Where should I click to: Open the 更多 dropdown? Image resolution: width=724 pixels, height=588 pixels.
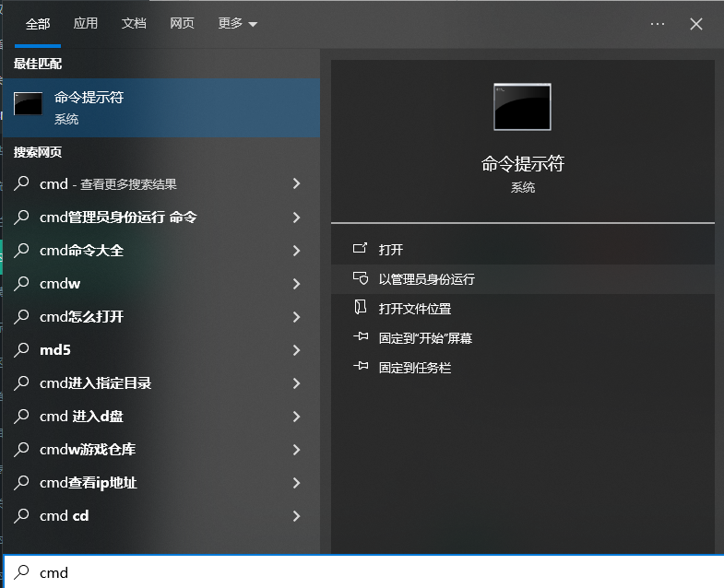point(237,24)
